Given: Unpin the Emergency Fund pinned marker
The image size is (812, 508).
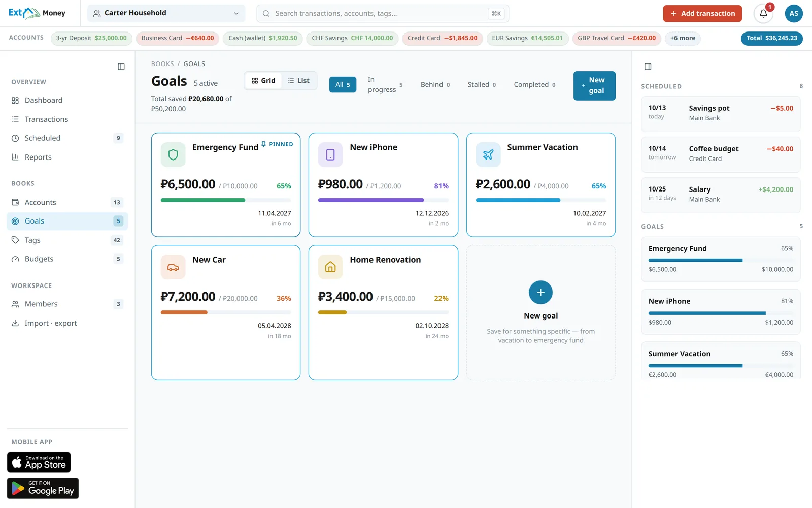Looking at the screenshot, I should pos(277,144).
